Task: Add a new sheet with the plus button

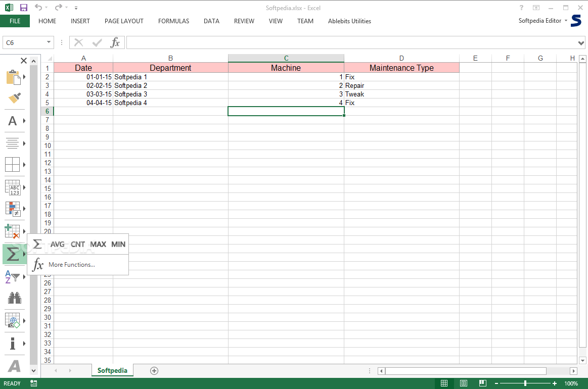Action: (x=154, y=371)
